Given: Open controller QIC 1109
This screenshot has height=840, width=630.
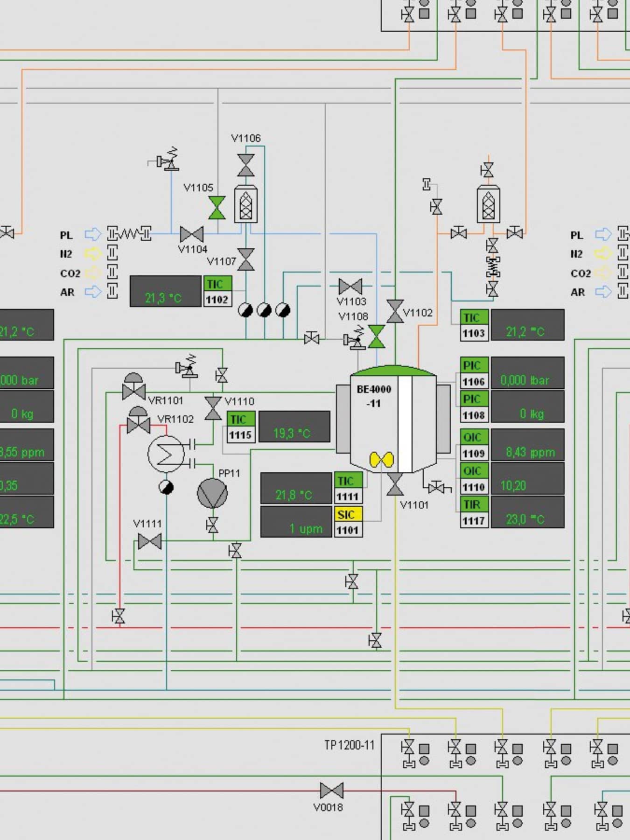Looking at the screenshot, I should point(474,445).
